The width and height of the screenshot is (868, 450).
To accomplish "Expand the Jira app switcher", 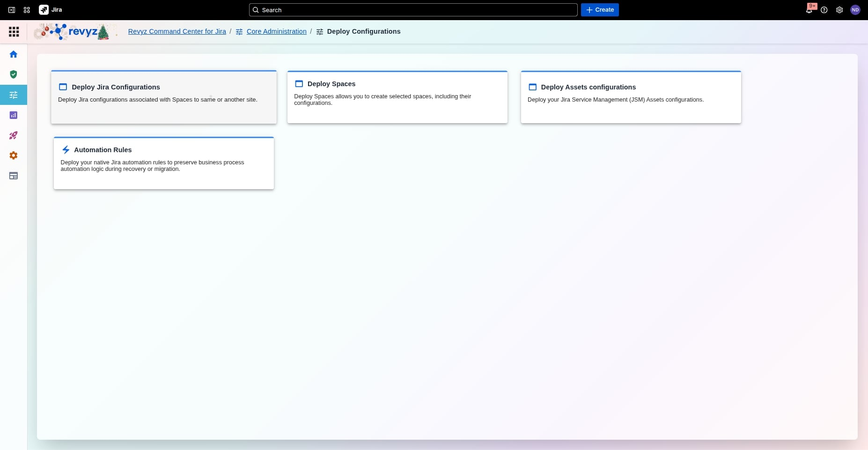I will pos(27,10).
